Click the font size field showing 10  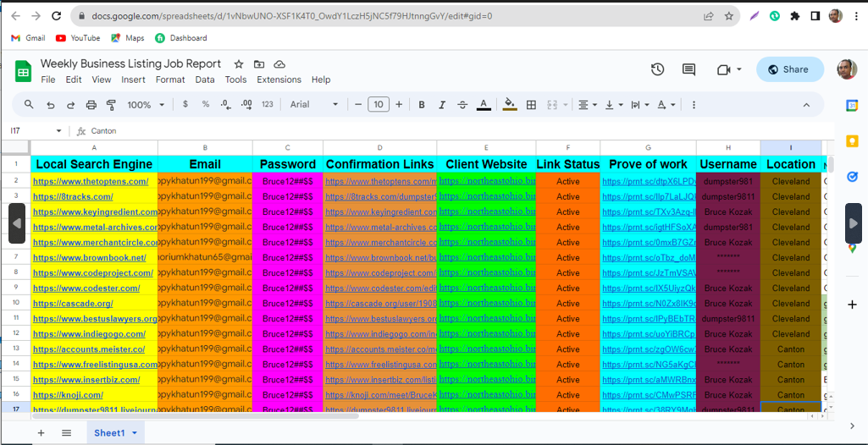(379, 104)
